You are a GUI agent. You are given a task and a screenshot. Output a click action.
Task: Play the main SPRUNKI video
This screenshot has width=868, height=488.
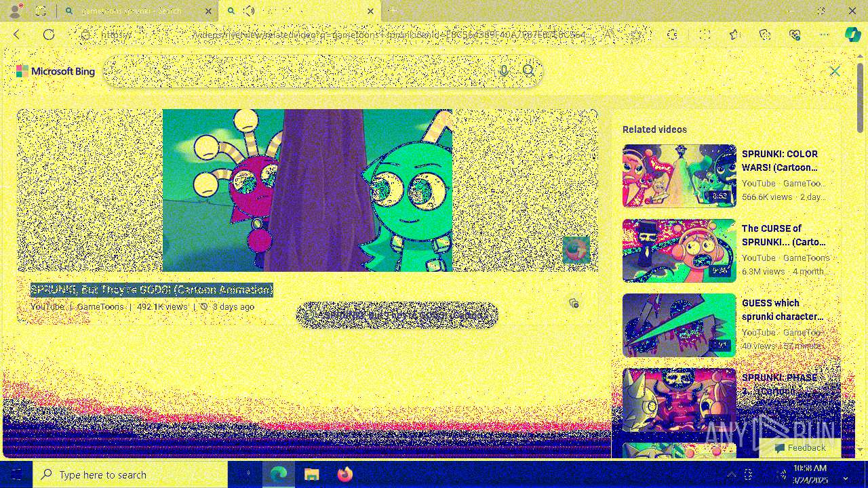(x=307, y=190)
